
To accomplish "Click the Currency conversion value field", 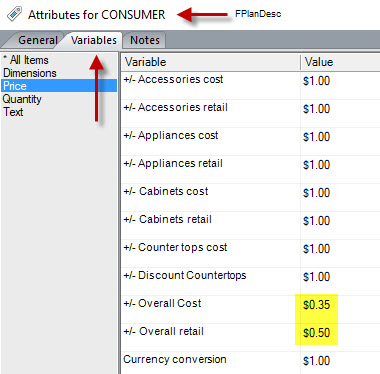I will pyautogui.click(x=340, y=361).
